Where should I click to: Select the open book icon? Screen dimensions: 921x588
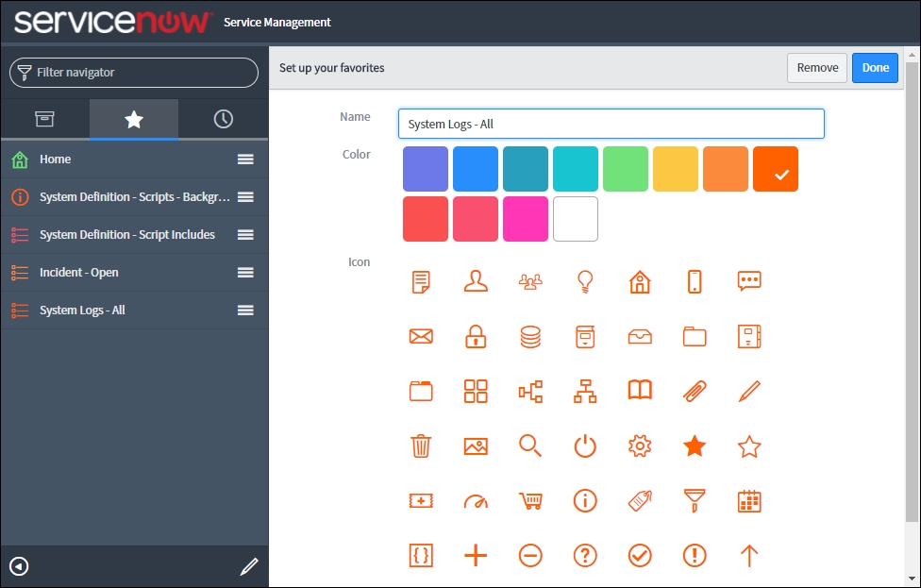click(x=640, y=390)
